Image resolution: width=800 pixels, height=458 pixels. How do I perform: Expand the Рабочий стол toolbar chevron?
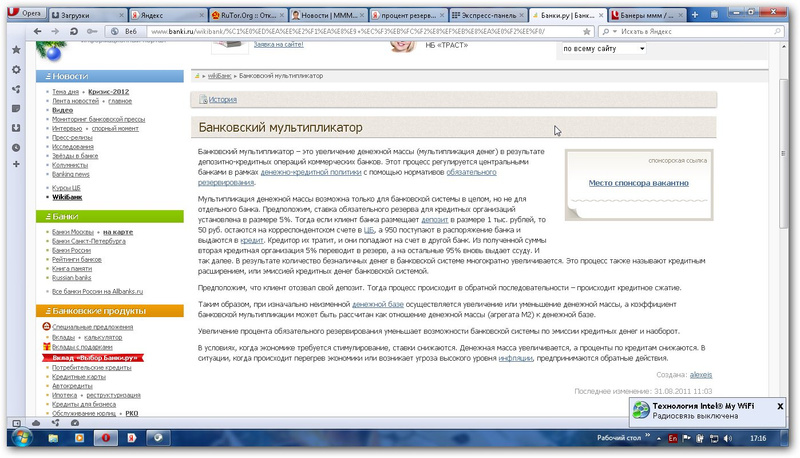point(647,436)
